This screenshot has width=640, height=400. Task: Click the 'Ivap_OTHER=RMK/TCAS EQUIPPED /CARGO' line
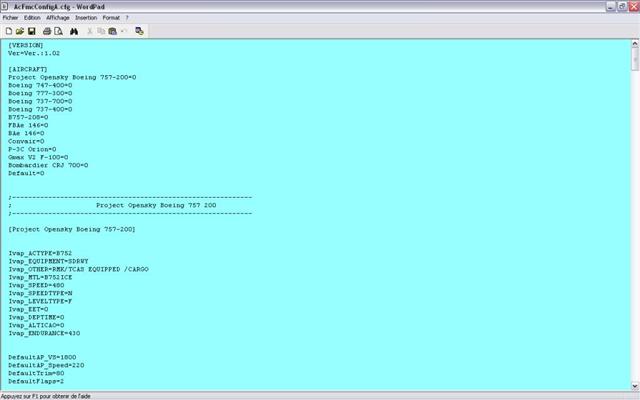78,269
